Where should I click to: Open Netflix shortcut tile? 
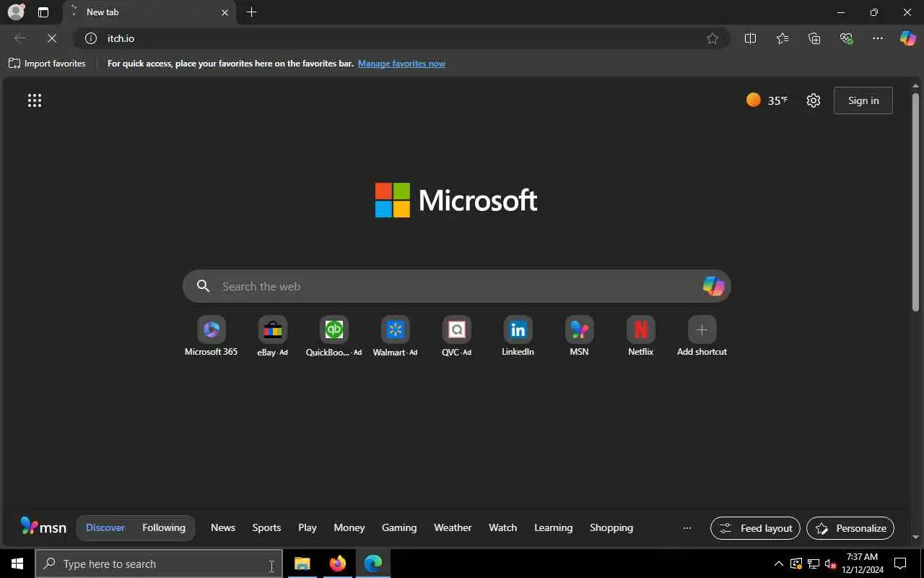coord(640,336)
